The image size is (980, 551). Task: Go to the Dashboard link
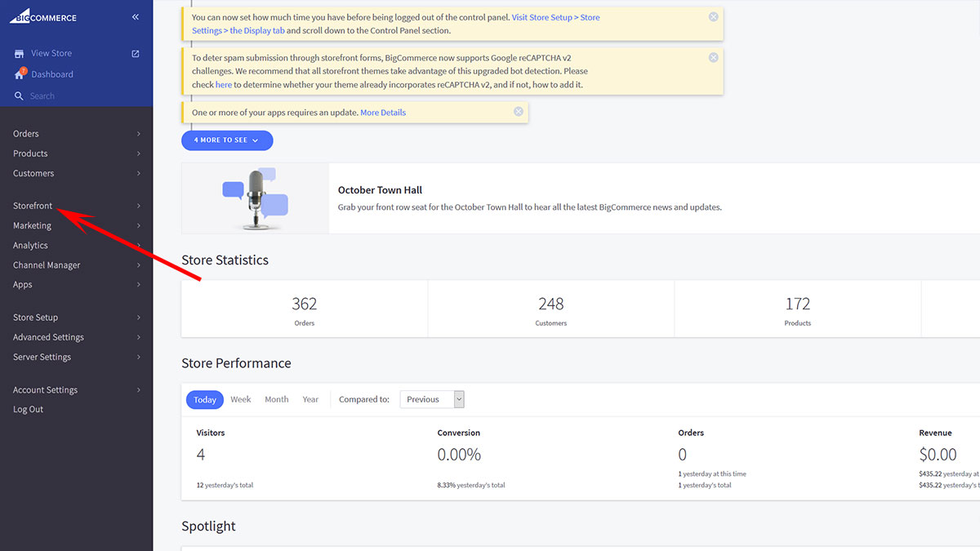(x=52, y=74)
